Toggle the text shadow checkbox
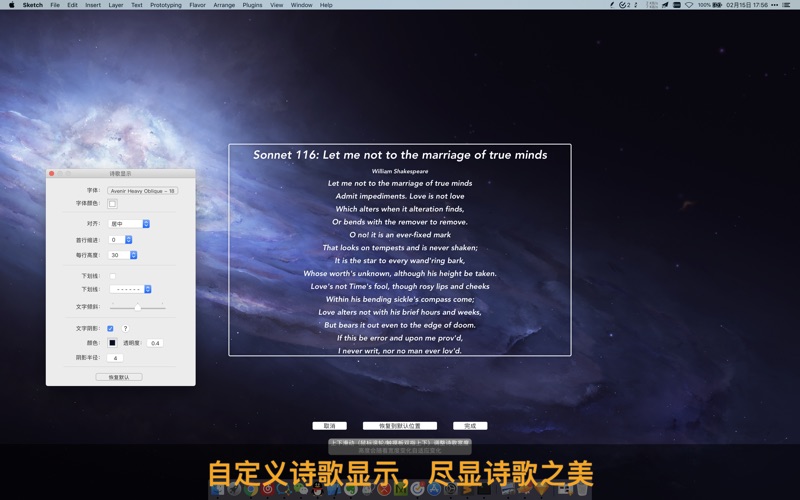 [x=110, y=328]
